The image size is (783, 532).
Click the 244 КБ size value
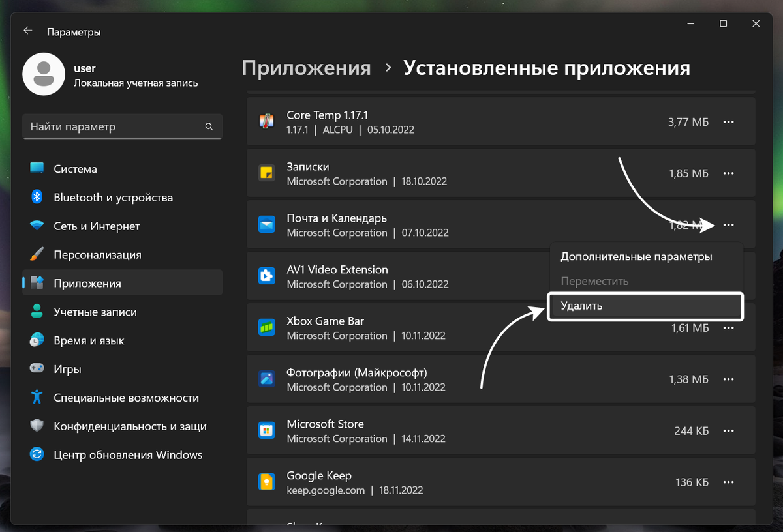692,431
